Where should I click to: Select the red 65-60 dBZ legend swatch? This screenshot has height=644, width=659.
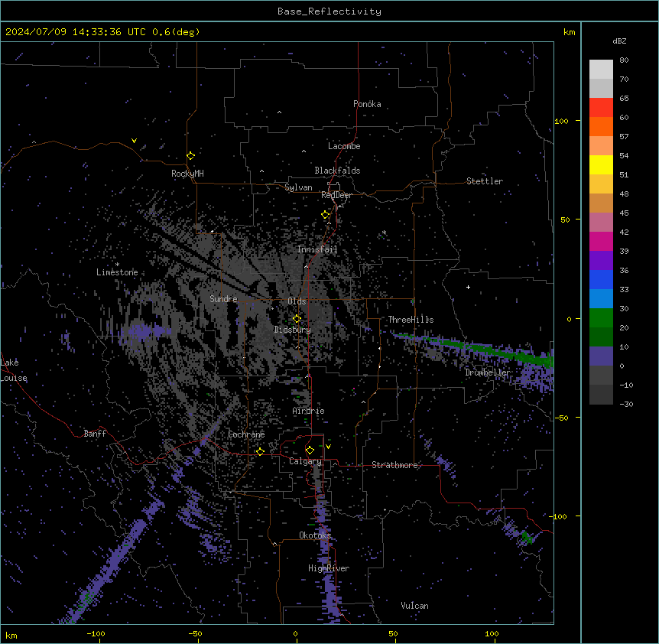(x=601, y=108)
